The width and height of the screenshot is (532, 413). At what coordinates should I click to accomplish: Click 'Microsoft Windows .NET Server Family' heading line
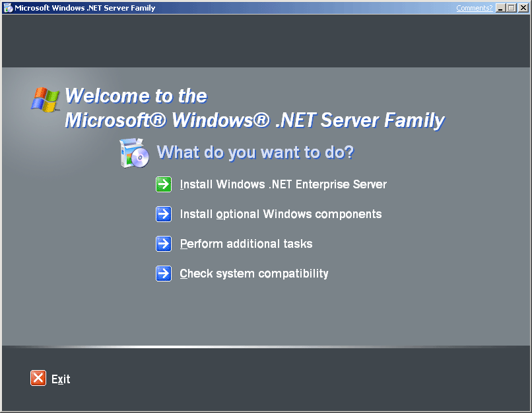tap(255, 120)
